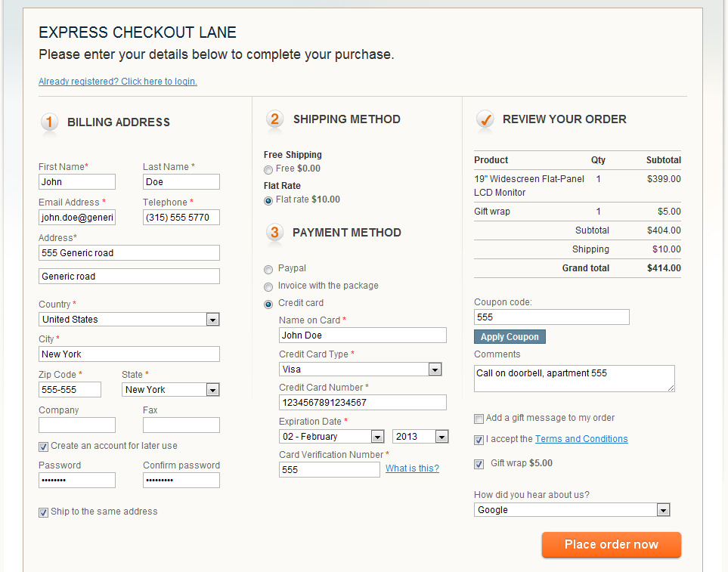Click the step 1 Billing Address icon
Viewport: 728px width, 572px height.
click(49, 122)
